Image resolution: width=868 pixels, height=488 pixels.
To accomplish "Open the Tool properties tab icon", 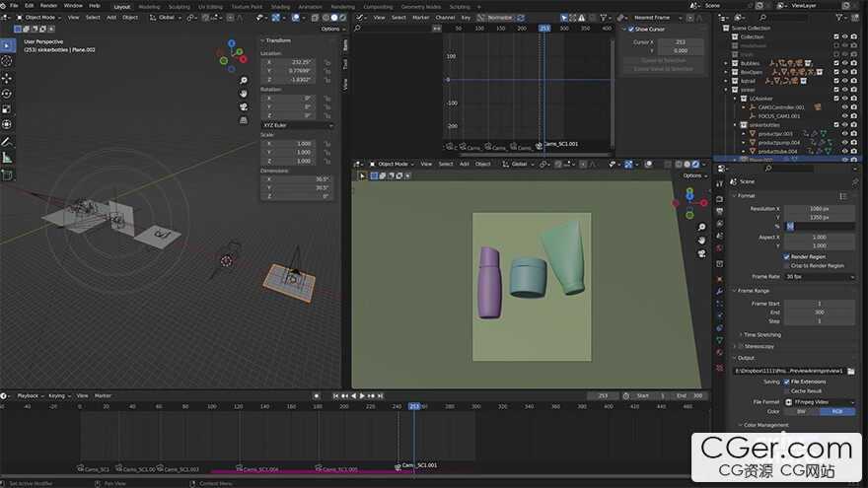I will pyautogui.click(x=720, y=183).
